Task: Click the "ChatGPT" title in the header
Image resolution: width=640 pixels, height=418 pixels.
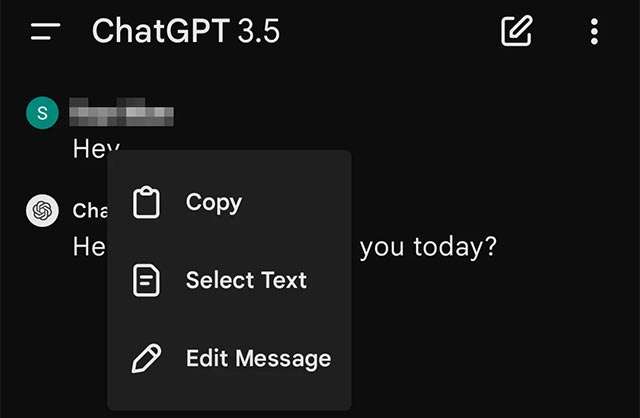Action: 161,32
